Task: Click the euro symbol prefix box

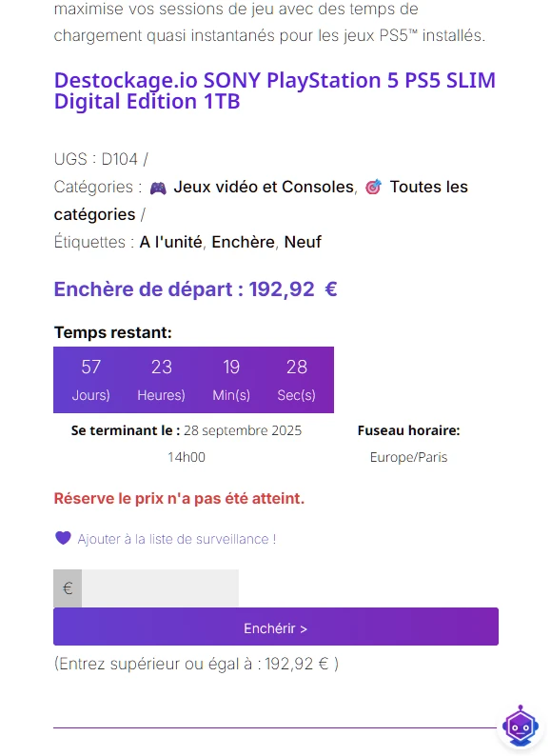Action: 68,588
